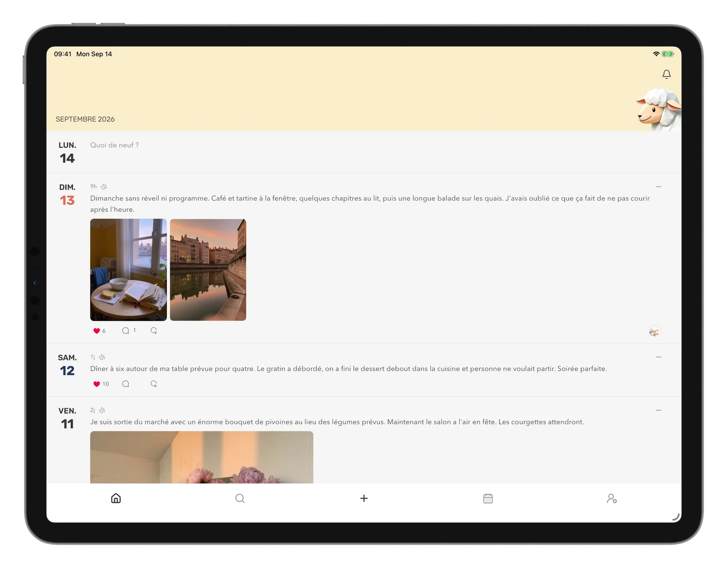Screen dimensions: 728x569
Task: Open the Calendar tab
Action: [x=488, y=499]
